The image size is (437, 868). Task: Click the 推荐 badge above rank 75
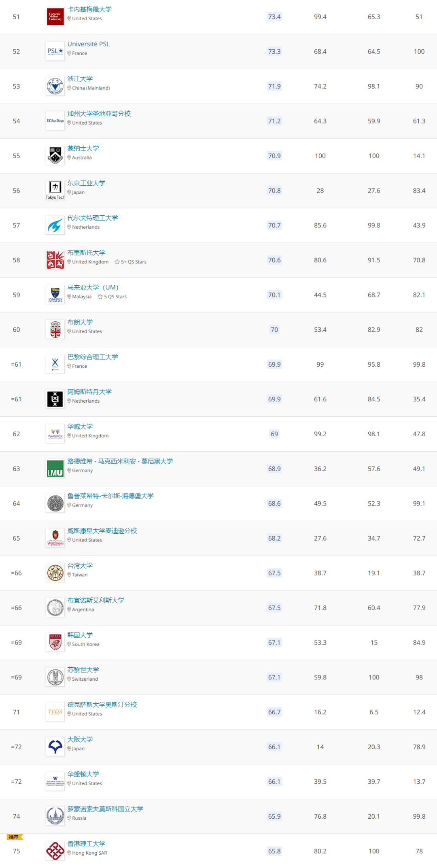[15, 837]
